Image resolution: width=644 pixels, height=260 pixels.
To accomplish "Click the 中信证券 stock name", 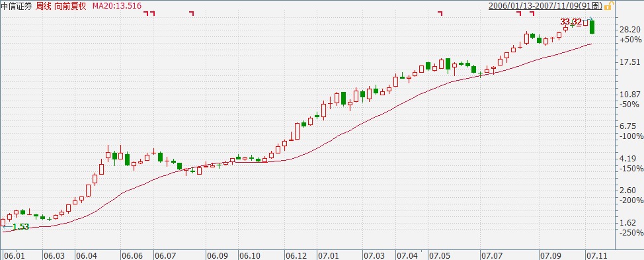I will (x=17, y=6).
